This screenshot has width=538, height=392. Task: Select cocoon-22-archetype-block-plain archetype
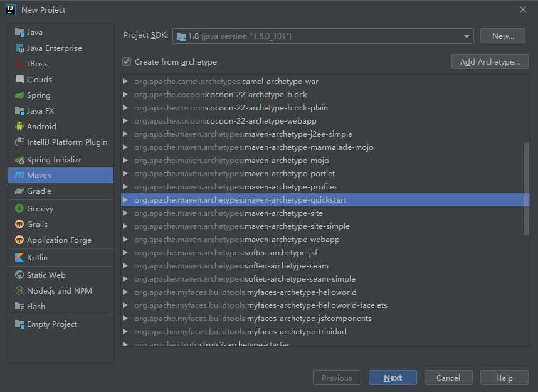(x=325, y=108)
